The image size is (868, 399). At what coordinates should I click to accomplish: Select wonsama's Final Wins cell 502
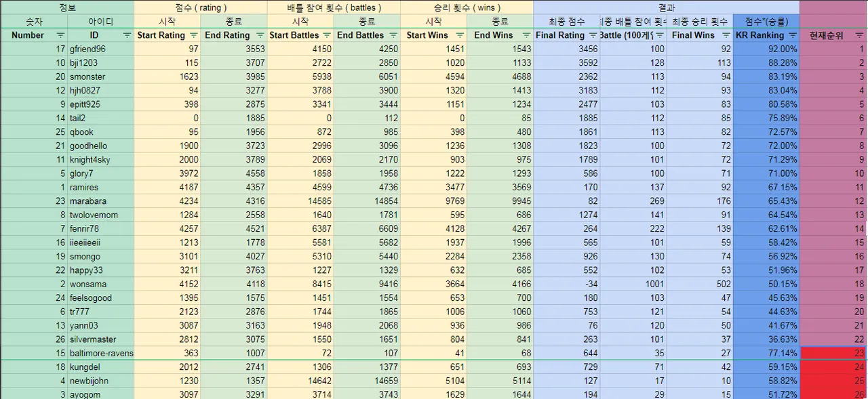[x=700, y=285]
